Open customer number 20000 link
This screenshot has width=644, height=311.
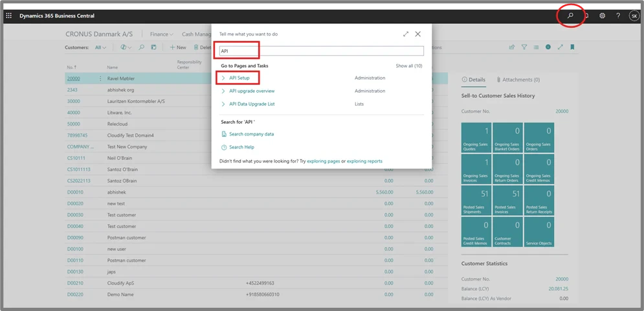point(74,78)
